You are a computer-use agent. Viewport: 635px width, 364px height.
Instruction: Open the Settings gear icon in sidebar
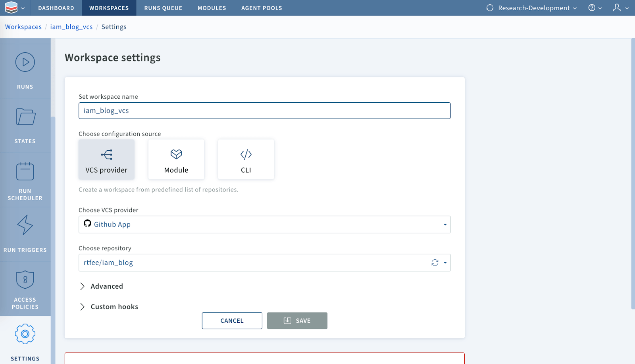coord(25,334)
